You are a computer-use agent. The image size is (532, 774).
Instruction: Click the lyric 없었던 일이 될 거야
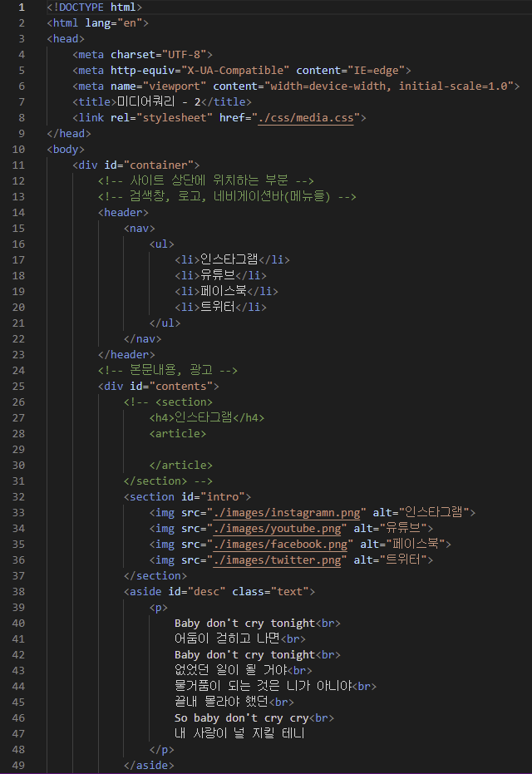(x=230, y=671)
